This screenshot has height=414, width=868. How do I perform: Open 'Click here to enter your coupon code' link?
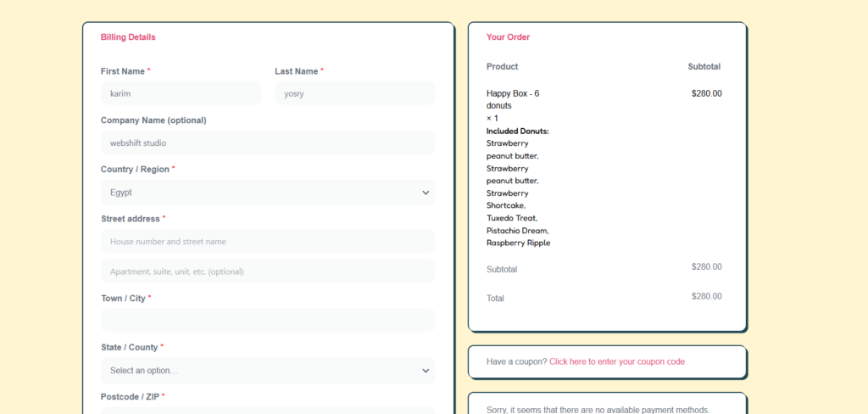[x=616, y=361]
